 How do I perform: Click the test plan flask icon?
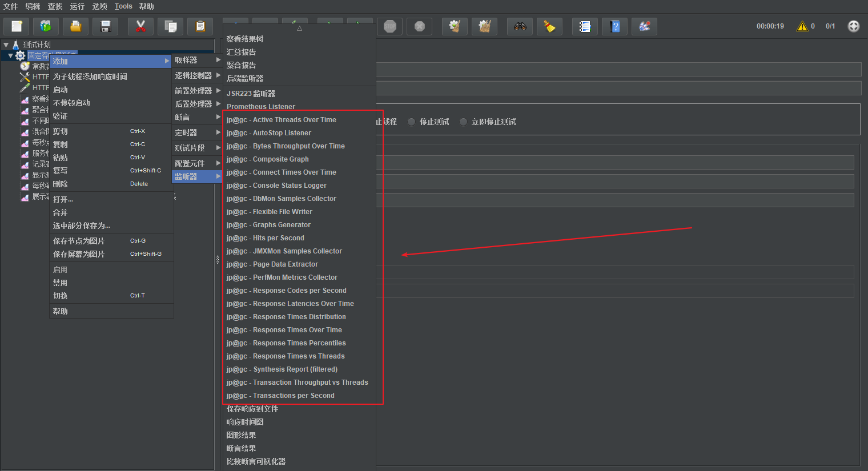pos(16,45)
